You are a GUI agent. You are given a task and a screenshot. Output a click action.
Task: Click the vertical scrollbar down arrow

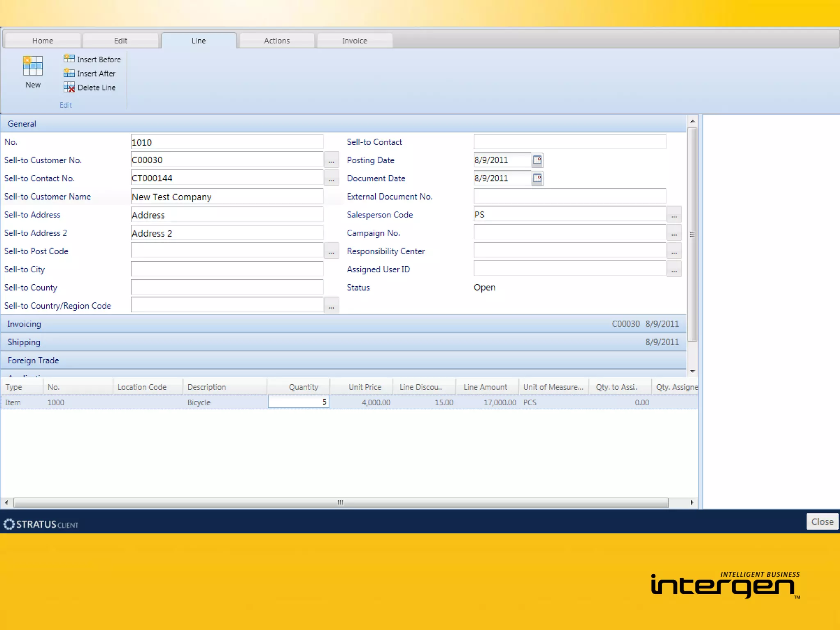692,371
